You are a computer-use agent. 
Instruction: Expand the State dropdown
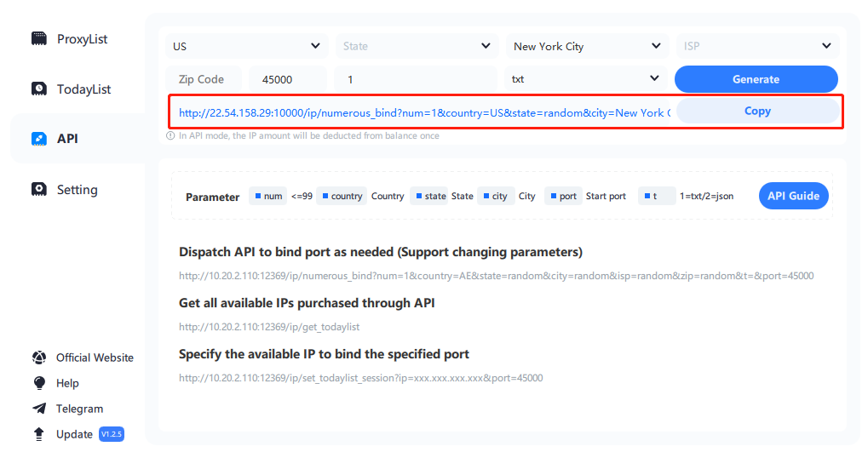coord(416,46)
